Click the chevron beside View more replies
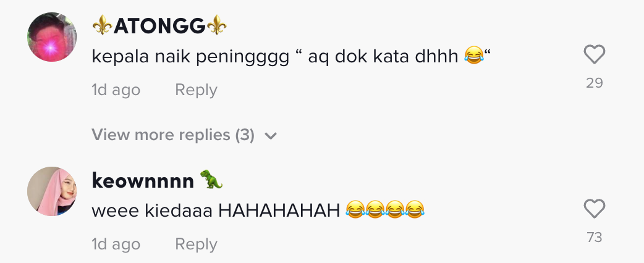 [270, 135]
